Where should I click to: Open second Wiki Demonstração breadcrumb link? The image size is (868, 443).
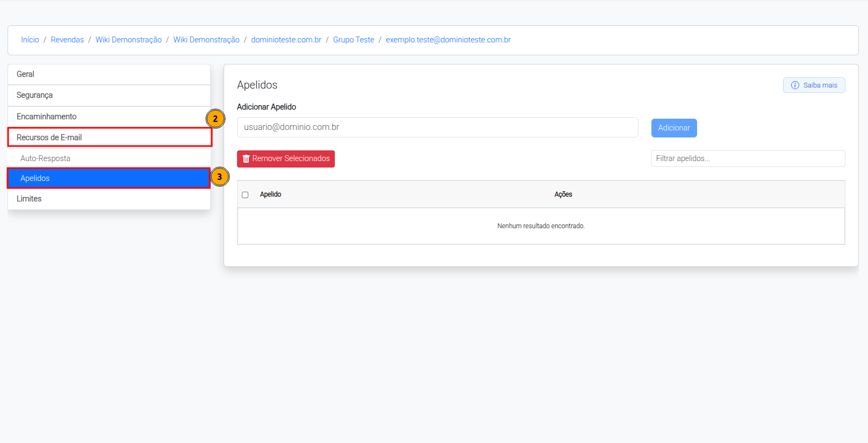click(206, 40)
